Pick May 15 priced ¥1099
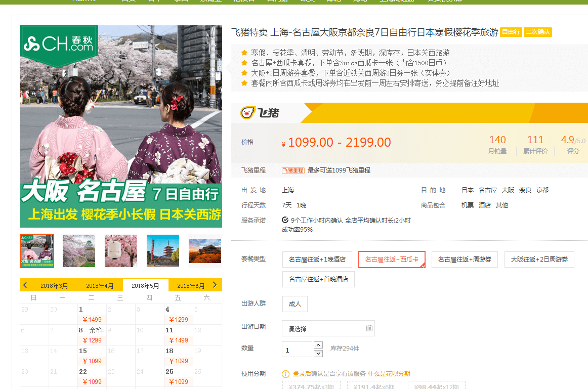 coord(92,356)
